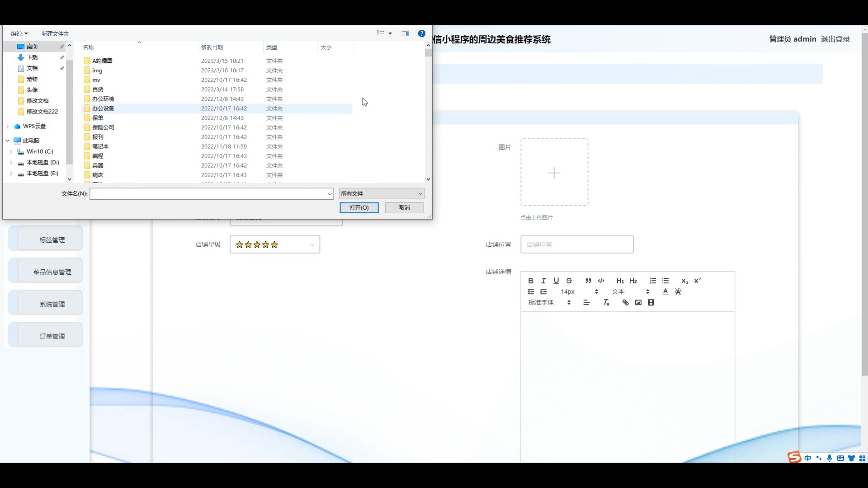Click the Sogou voice input microphone icon
Viewport: 868px width, 488px height.
(x=830, y=458)
